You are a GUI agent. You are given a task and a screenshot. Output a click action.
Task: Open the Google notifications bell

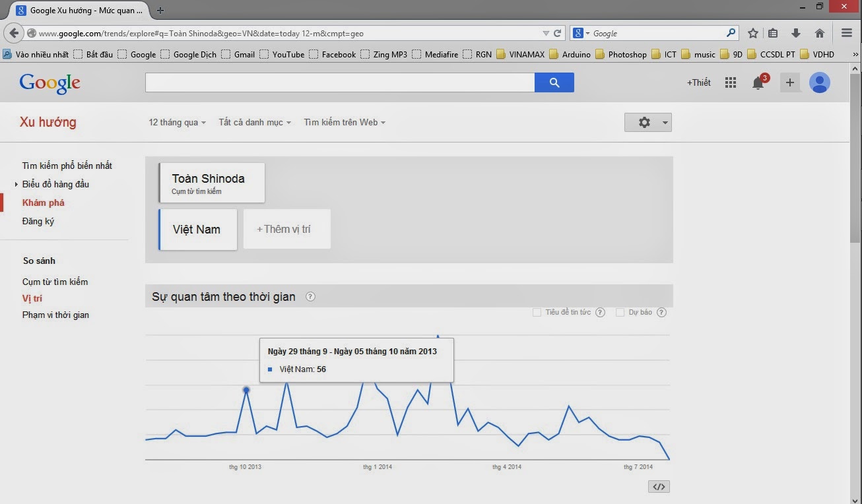758,82
